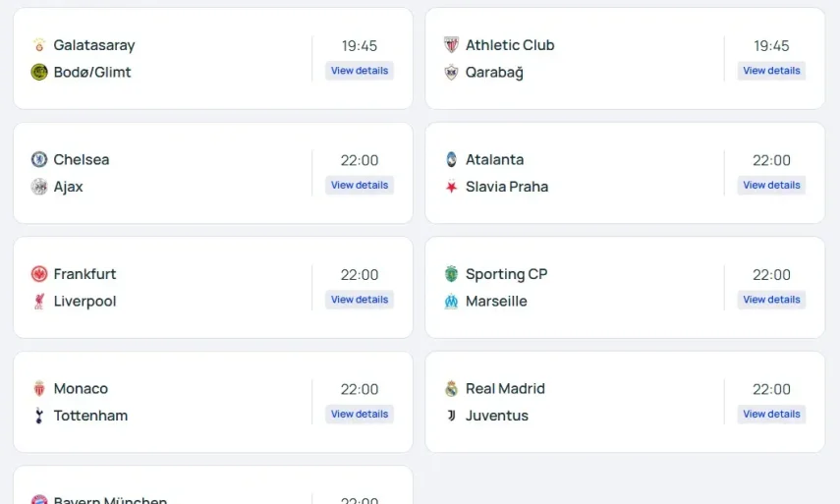
Task: Open details for Frankfurt vs Liverpool match
Action: click(x=360, y=300)
